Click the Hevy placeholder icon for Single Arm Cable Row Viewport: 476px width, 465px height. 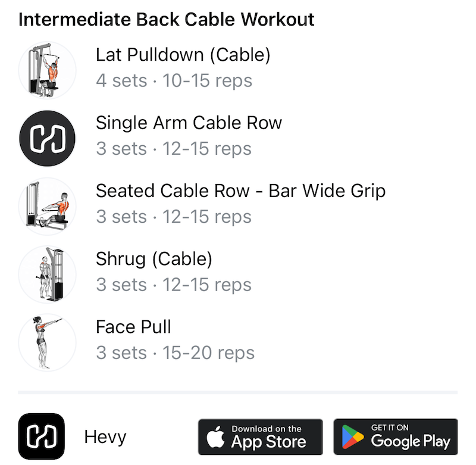tap(47, 139)
